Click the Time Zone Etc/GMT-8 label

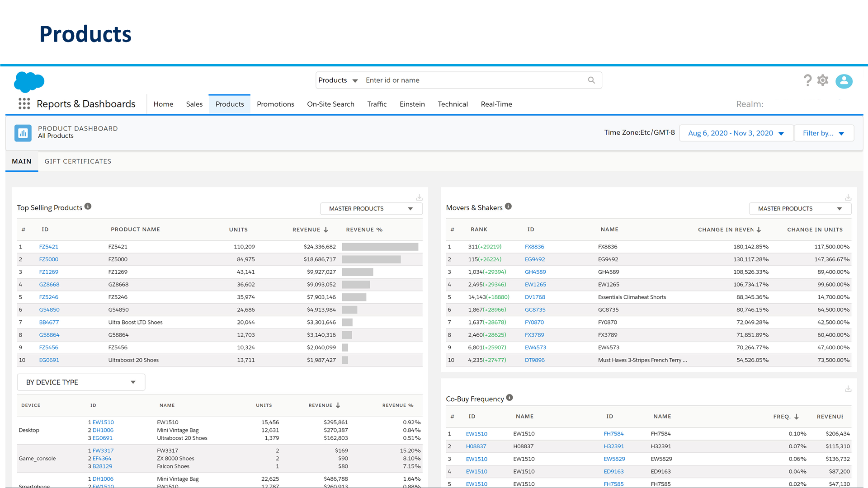(639, 132)
